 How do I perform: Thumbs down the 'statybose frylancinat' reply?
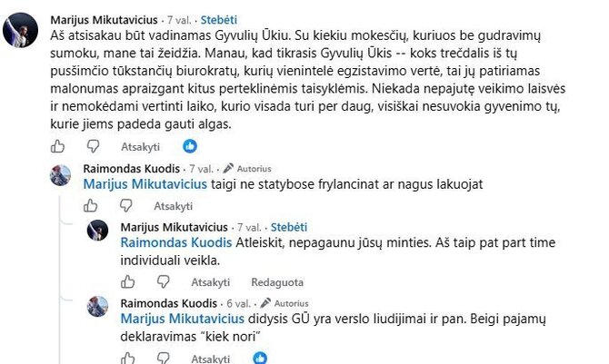pyautogui.click(x=125, y=206)
